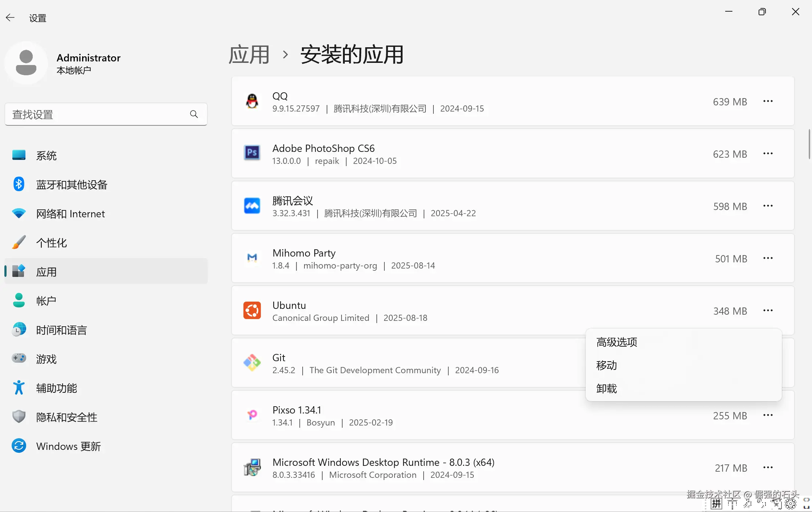Click the vertical scrollbar on right edge
This screenshot has height=512, width=812.
tap(809, 144)
